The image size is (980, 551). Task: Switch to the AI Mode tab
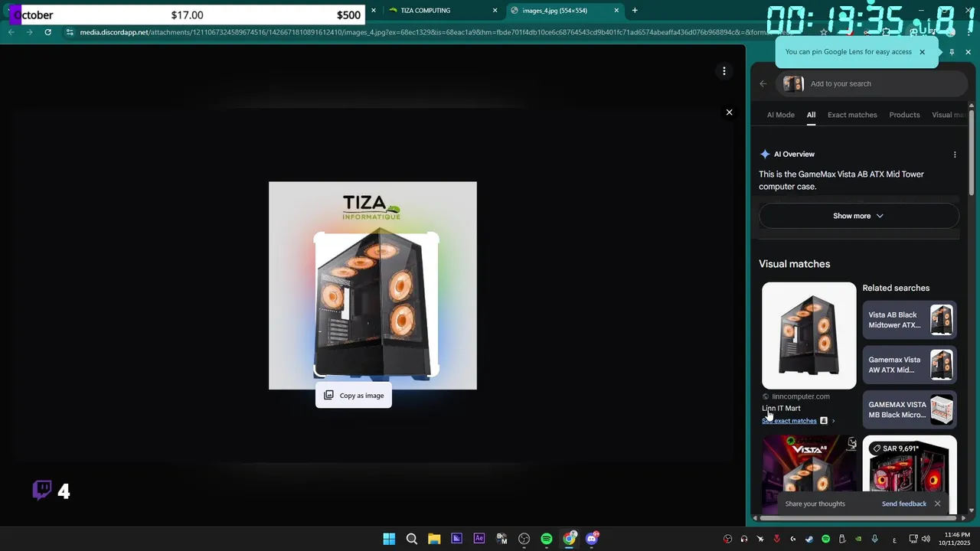(x=781, y=115)
